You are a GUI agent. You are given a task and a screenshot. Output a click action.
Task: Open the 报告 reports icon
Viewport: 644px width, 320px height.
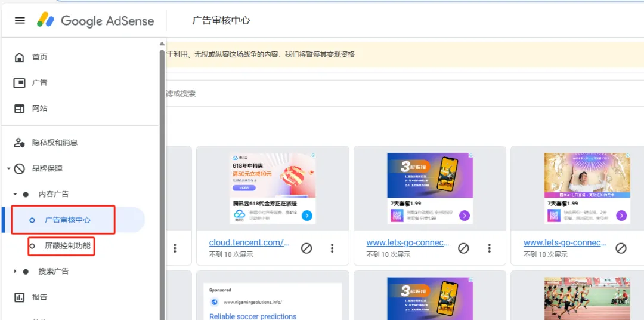[20, 297]
